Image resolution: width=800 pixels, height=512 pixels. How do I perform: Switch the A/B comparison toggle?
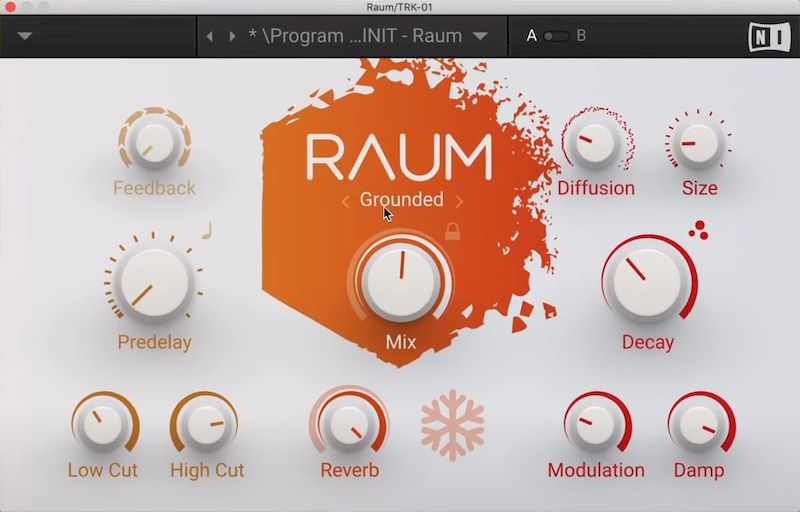point(556,36)
